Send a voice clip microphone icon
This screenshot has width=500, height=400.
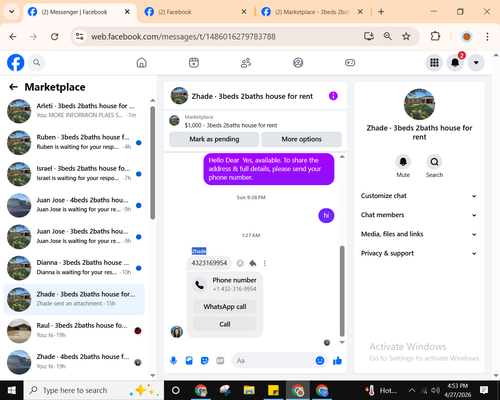[173, 360]
